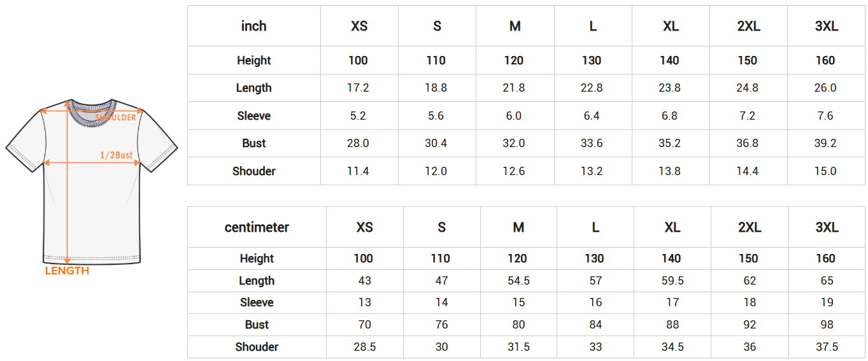This screenshot has height=361, width=868.
Task: Click the 2XL header in centimeter table
Action: click(x=750, y=227)
